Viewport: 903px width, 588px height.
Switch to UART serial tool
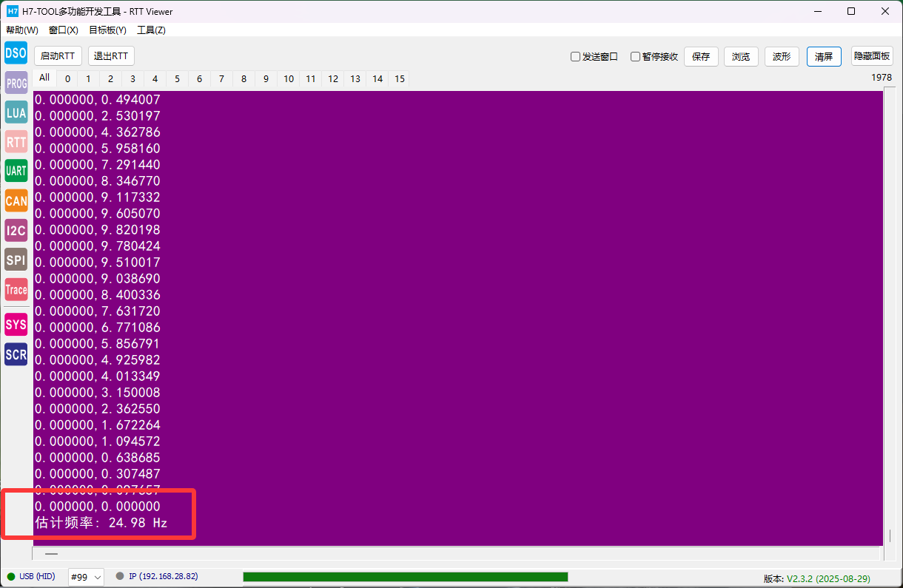pyautogui.click(x=16, y=171)
